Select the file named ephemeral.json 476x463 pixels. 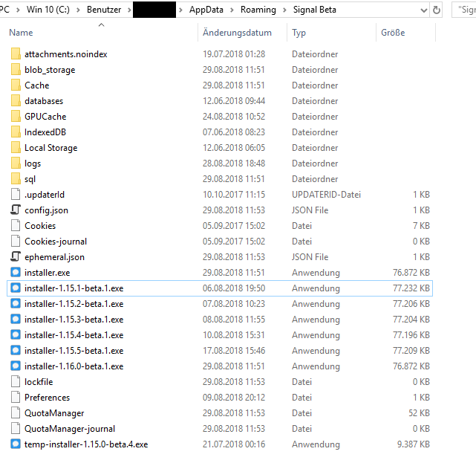tap(55, 257)
